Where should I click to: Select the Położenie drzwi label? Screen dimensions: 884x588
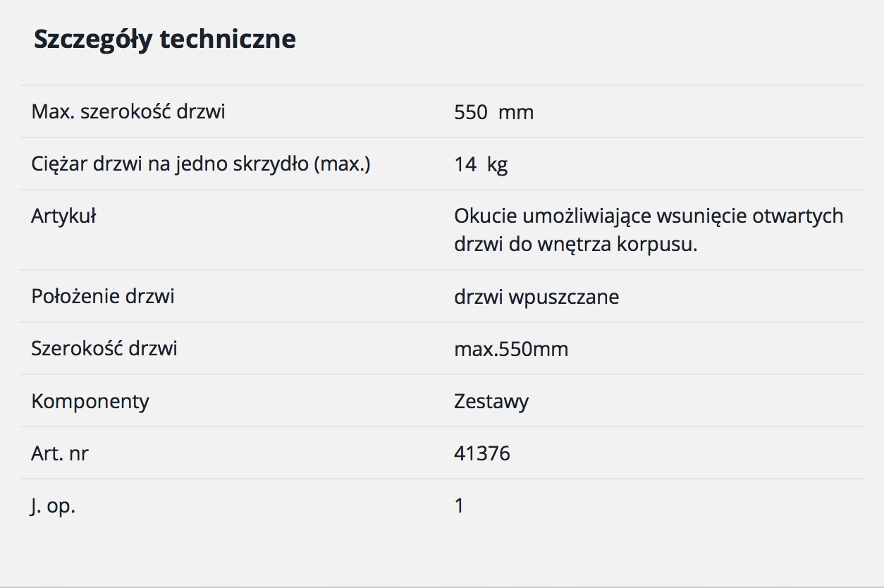(x=103, y=296)
